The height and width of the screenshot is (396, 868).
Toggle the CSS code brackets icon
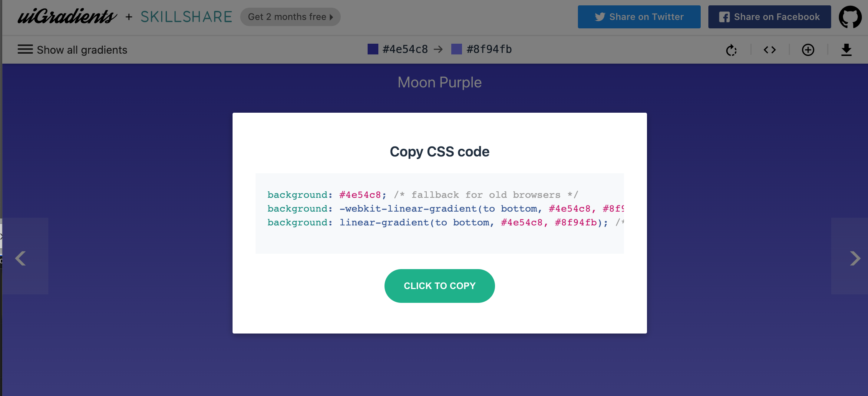[x=770, y=50]
